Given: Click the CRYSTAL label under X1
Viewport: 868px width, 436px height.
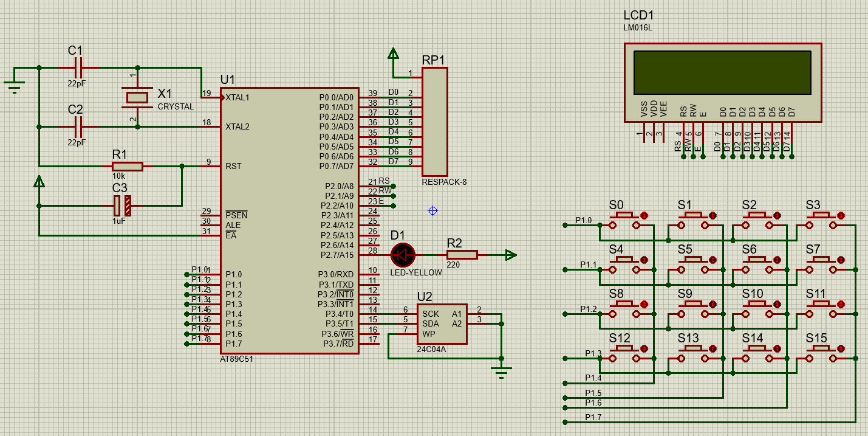Looking at the screenshot, I should [x=176, y=106].
